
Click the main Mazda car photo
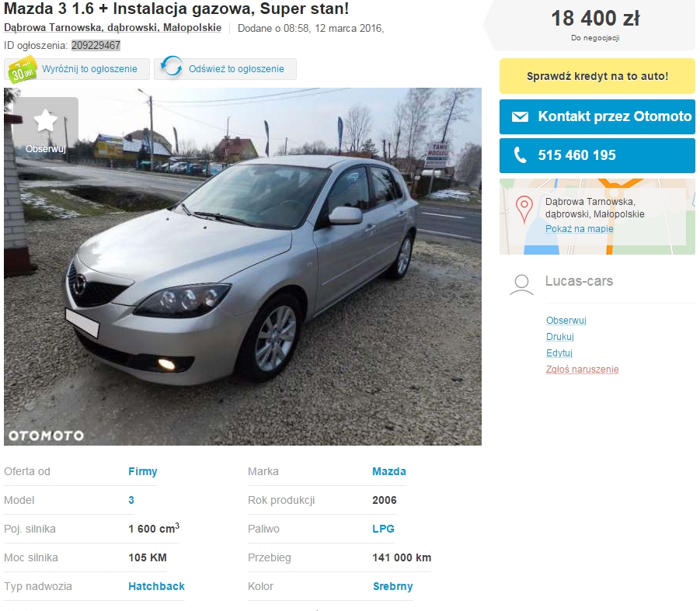[243, 266]
